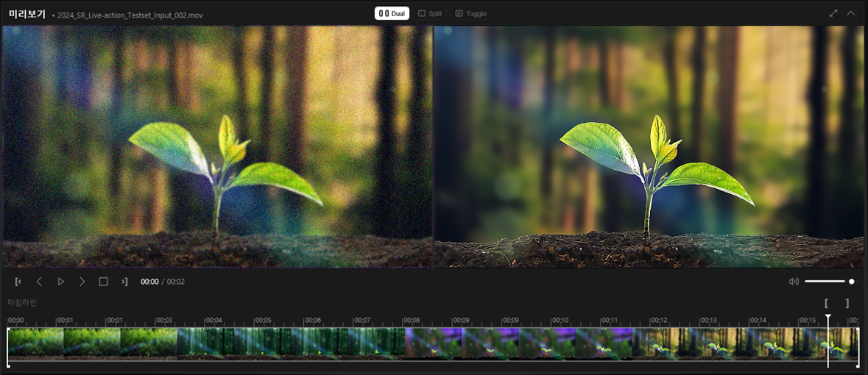The height and width of the screenshot is (375, 868).
Task: Click the left noisy input preview image
Action: (218, 146)
